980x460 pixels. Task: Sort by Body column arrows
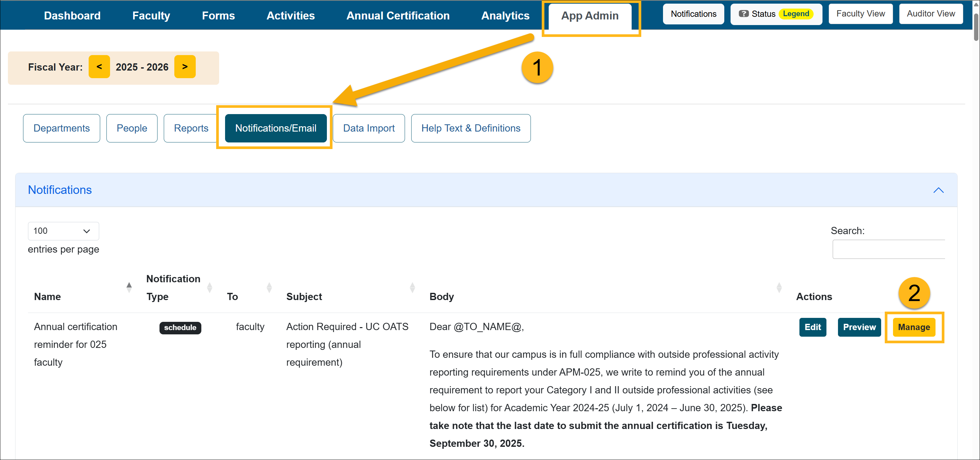(779, 288)
